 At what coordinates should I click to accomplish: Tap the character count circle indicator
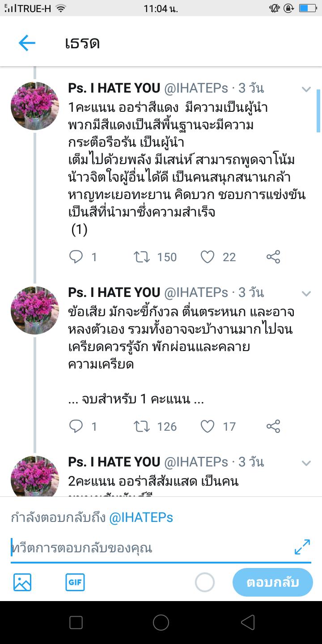[x=205, y=582]
